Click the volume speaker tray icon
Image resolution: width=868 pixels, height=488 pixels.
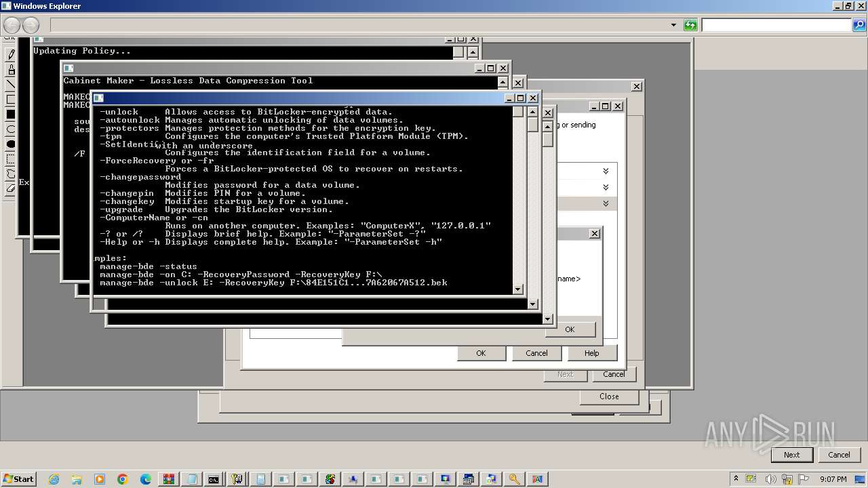[x=770, y=479]
